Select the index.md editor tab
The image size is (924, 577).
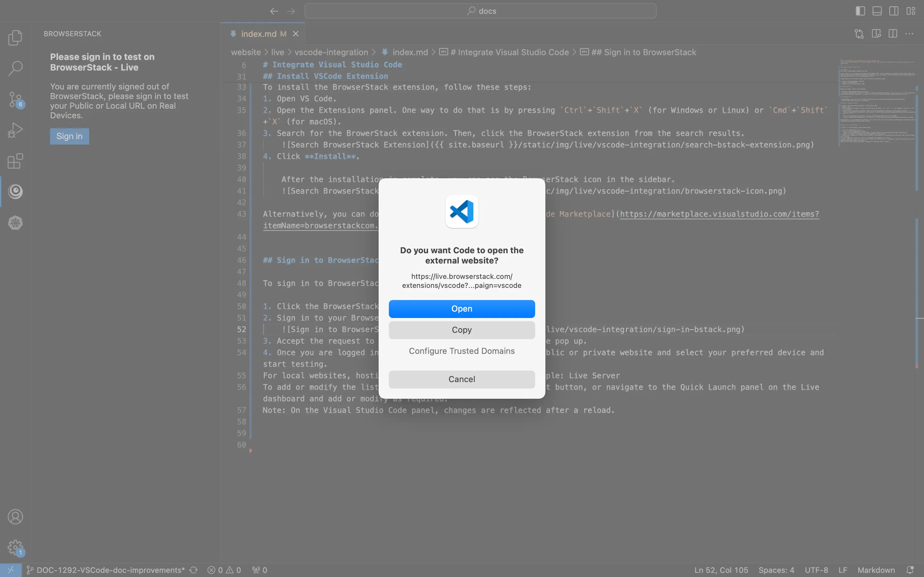(259, 34)
